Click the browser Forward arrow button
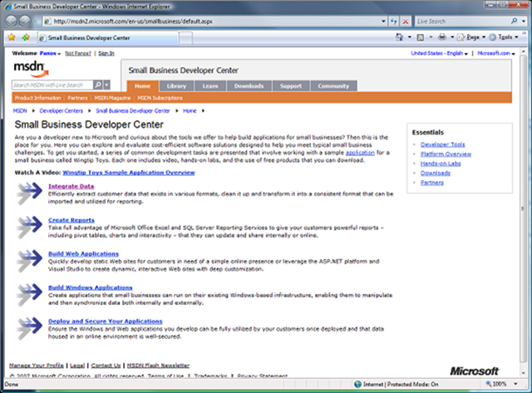Image resolution: width=532 pixels, height=393 pixels. point(25,21)
